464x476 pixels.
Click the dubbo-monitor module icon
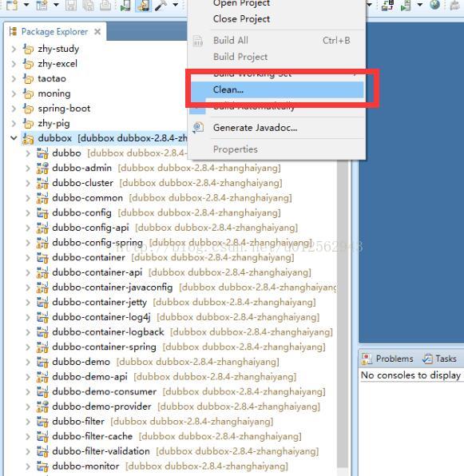click(42, 466)
